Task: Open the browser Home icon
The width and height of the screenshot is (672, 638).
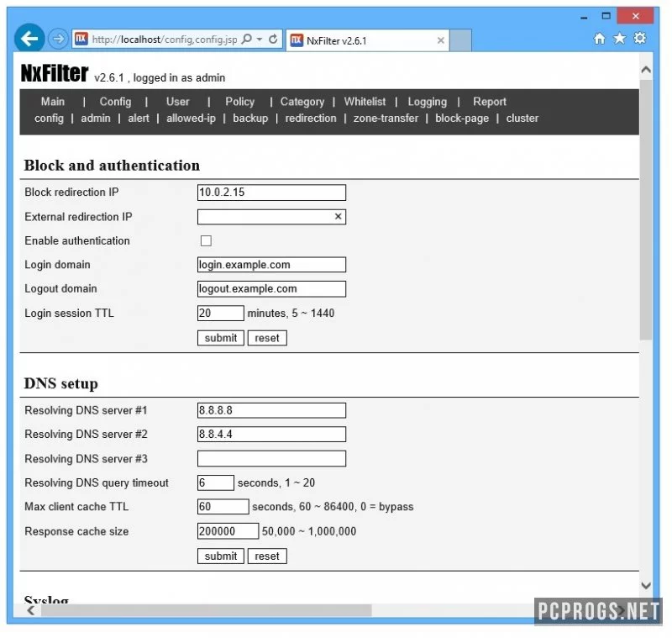Action: [x=599, y=39]
